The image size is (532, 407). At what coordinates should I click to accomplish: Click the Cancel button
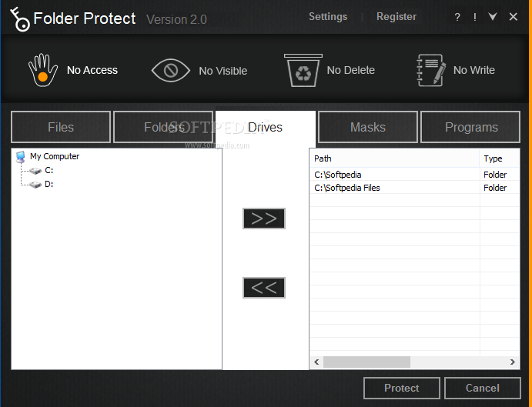tap(483, 388)
